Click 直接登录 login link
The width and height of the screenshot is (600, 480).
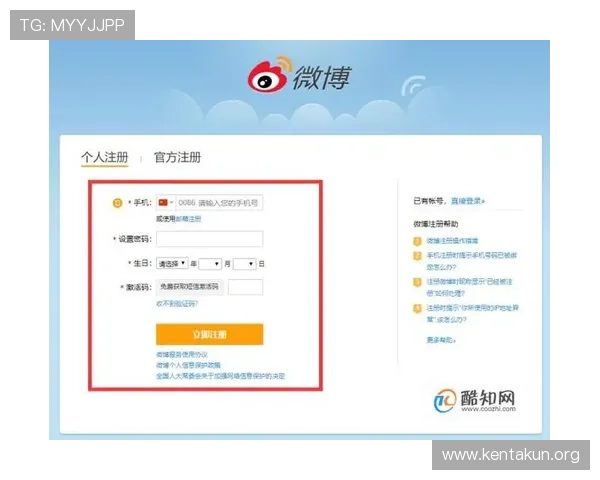click(468, 201)
